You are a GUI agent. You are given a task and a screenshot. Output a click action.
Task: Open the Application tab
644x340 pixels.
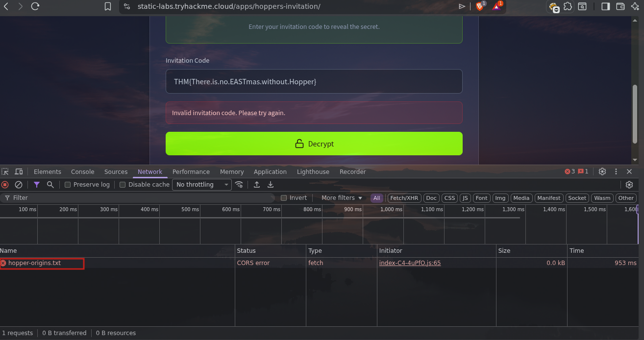pyautogui.click(x=270, y=171)
